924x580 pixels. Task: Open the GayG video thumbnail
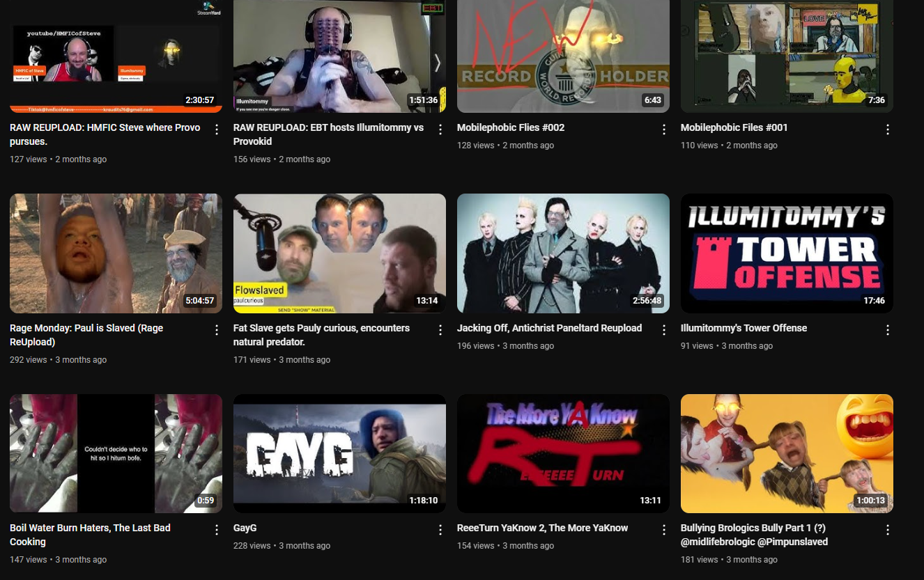tap(339, 454)
